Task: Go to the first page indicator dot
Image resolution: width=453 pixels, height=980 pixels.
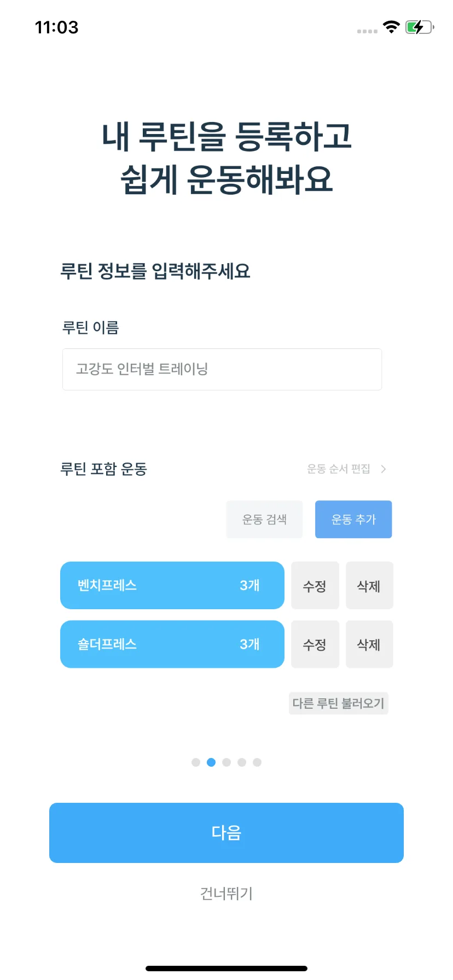Action: [196, 762]
